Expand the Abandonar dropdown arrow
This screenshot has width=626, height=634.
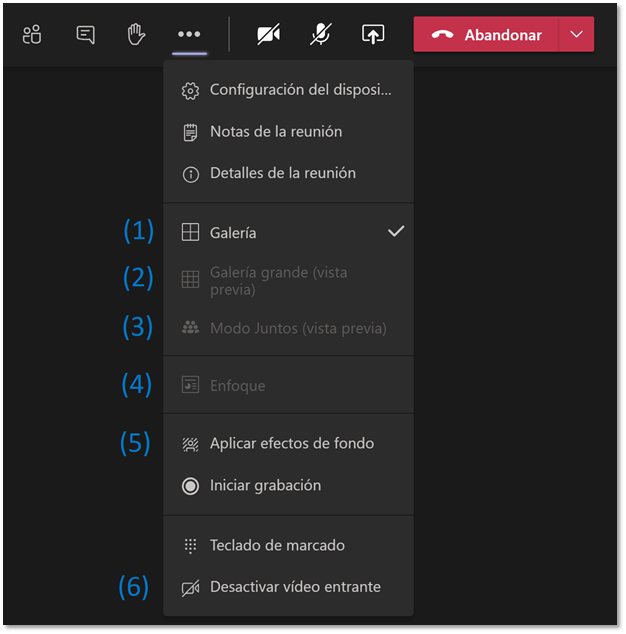click(576, 34)
